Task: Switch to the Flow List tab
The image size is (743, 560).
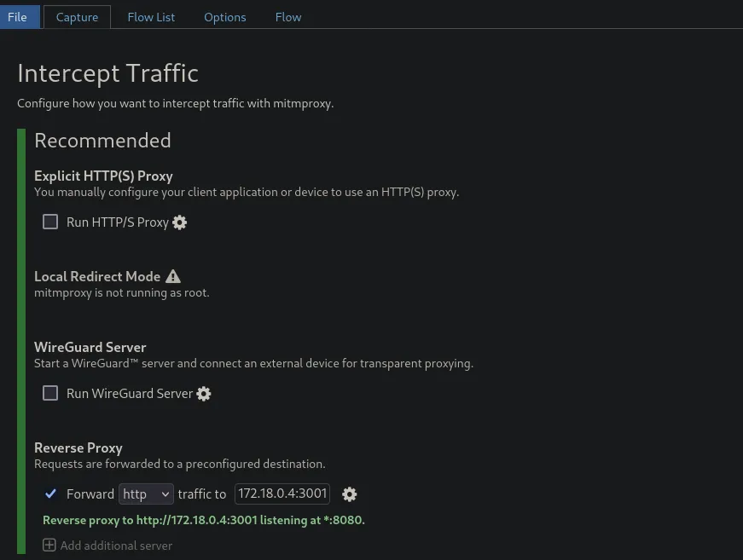Action: point(151,16)
